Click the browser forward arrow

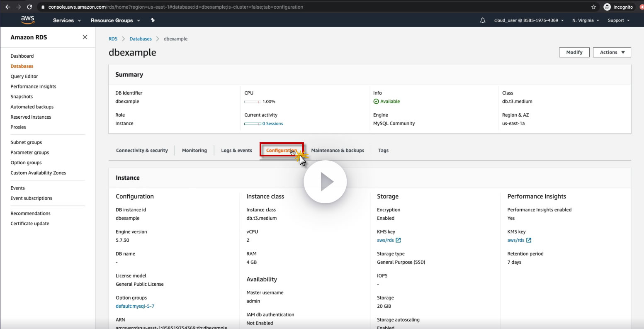pos(18,7)
